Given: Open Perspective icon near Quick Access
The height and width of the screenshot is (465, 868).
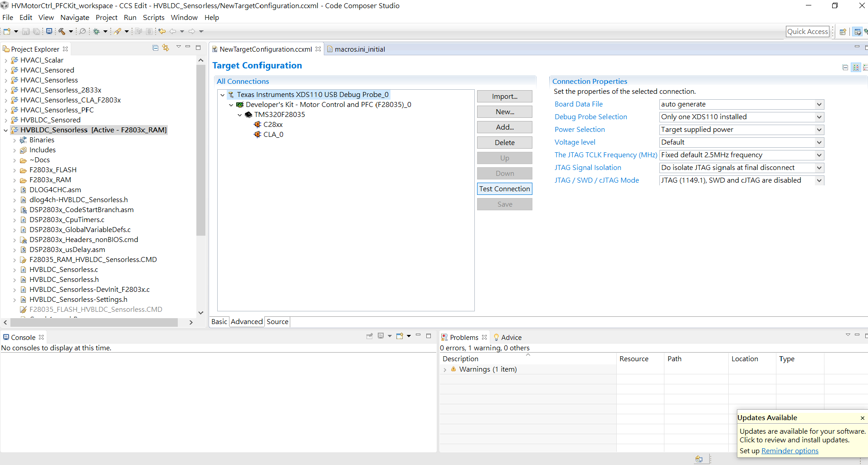Looking at the screenshot, I should click(843, 31).
